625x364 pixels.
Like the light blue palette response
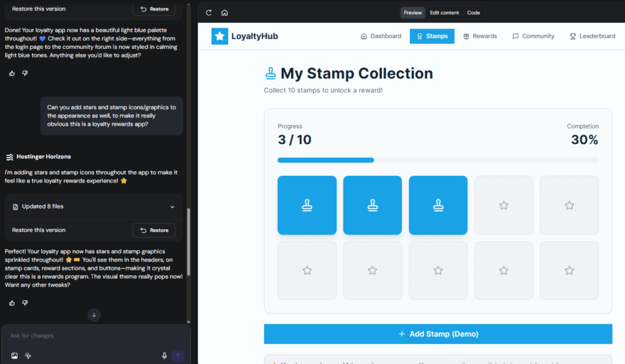point(12,73)
